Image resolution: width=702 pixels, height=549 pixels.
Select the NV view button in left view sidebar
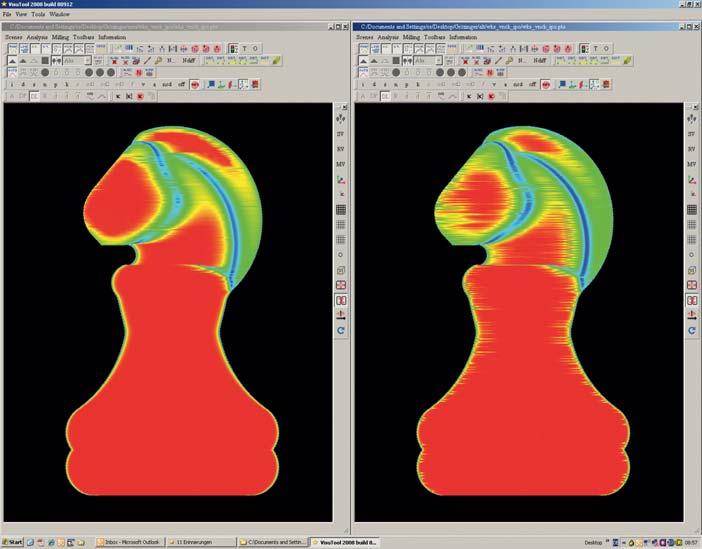341,149
